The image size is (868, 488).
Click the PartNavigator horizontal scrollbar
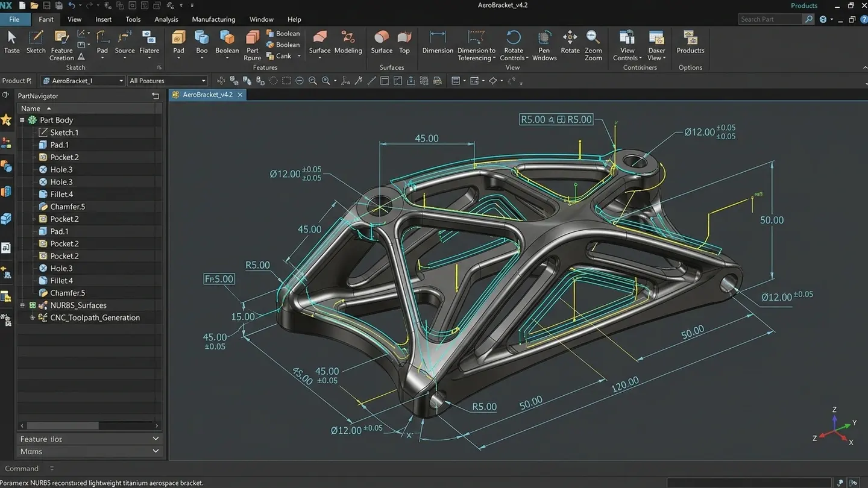(x=89, y=425)
